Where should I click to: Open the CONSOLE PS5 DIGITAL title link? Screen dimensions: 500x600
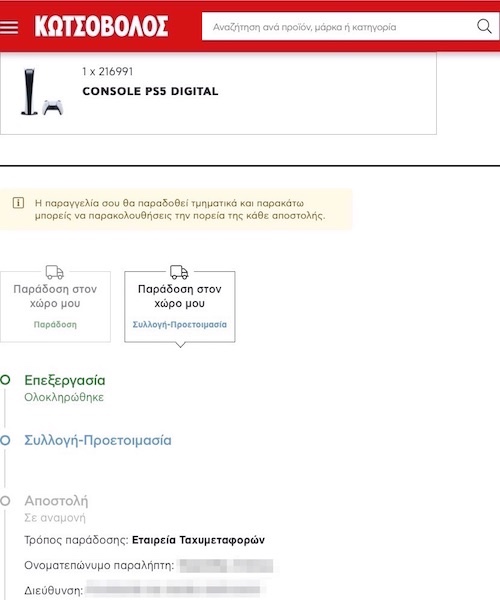click(x=150, y=91)
